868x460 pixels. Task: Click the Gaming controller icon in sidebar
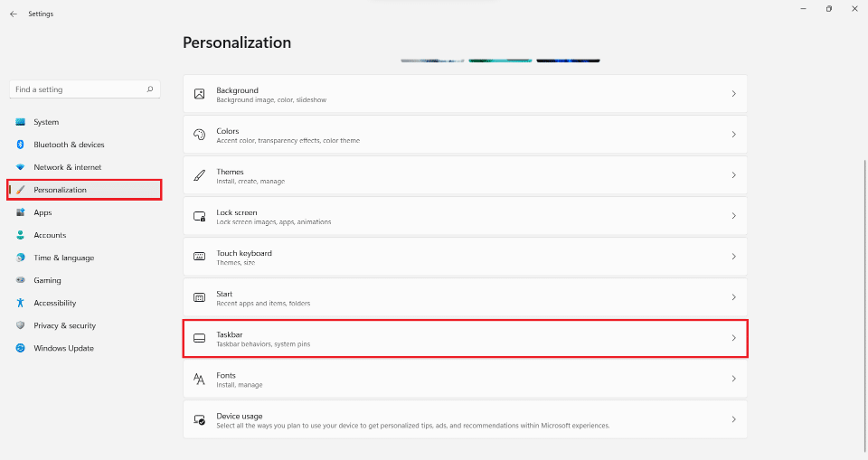[x=20, y=280]
